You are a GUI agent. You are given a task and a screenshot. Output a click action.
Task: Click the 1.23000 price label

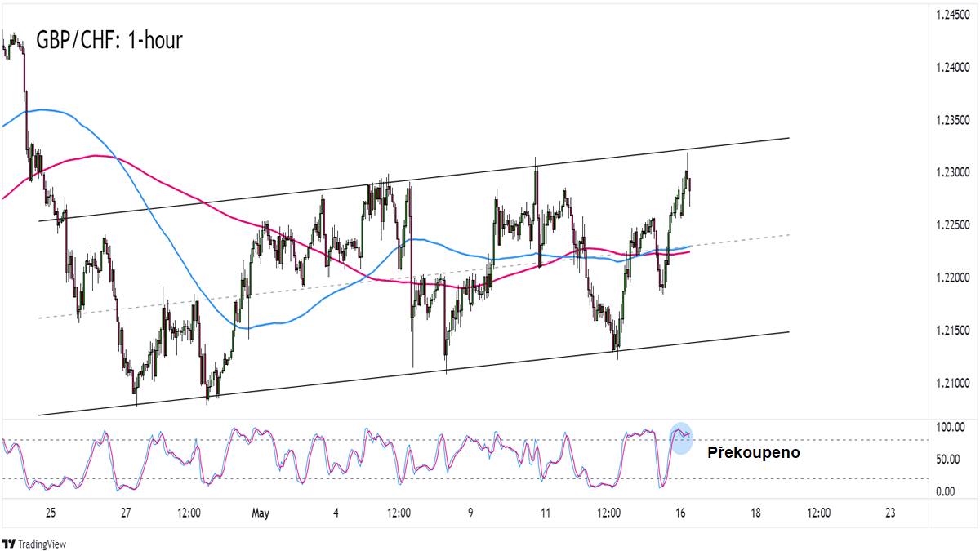(954, 172)
